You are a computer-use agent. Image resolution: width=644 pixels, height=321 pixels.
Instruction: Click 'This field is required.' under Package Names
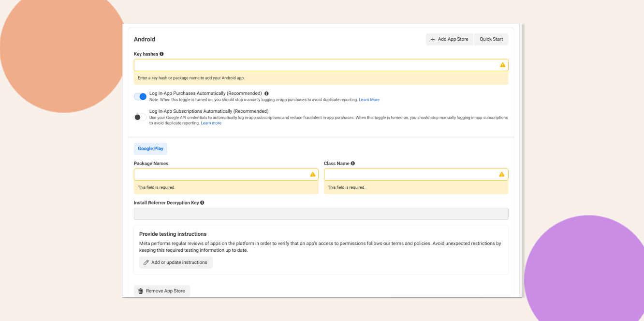click(x=156, y=187)
